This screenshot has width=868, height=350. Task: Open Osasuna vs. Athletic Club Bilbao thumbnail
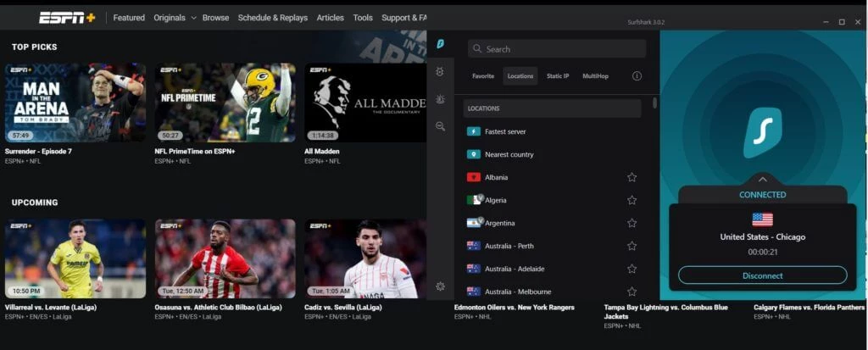(x=225, y=258)
